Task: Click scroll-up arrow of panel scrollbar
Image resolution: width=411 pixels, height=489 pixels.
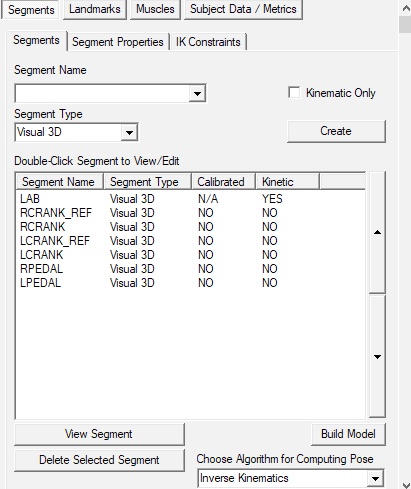Action: coord(406,8)
